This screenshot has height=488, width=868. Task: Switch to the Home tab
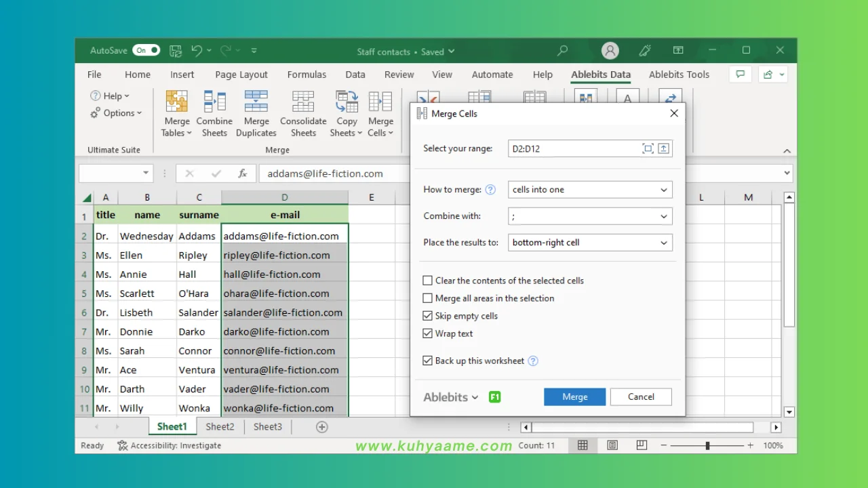138,75
